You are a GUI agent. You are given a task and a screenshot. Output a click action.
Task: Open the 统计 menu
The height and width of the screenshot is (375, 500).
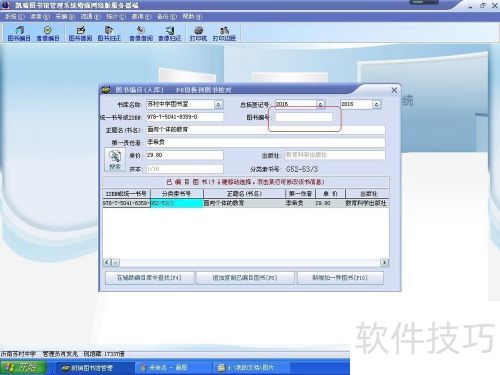coord(116,16)
